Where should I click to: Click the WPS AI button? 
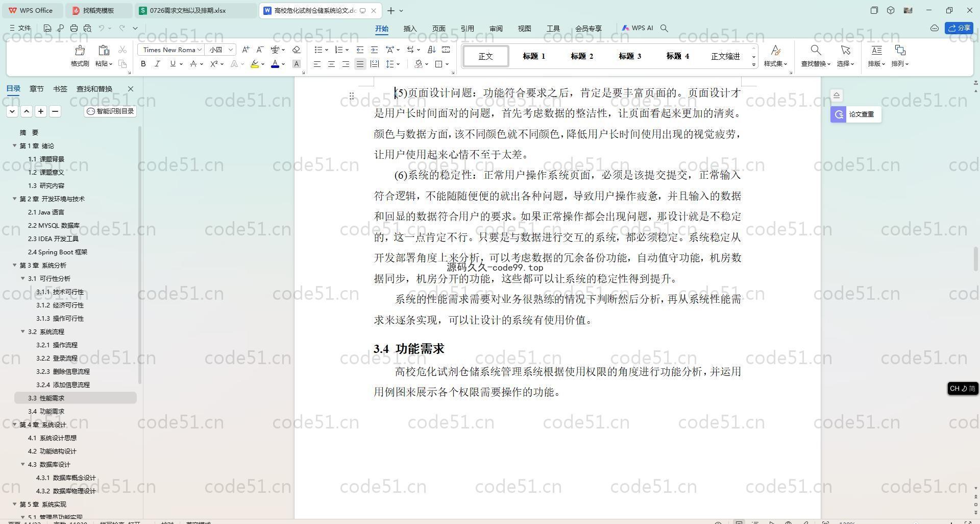[638, 28]
